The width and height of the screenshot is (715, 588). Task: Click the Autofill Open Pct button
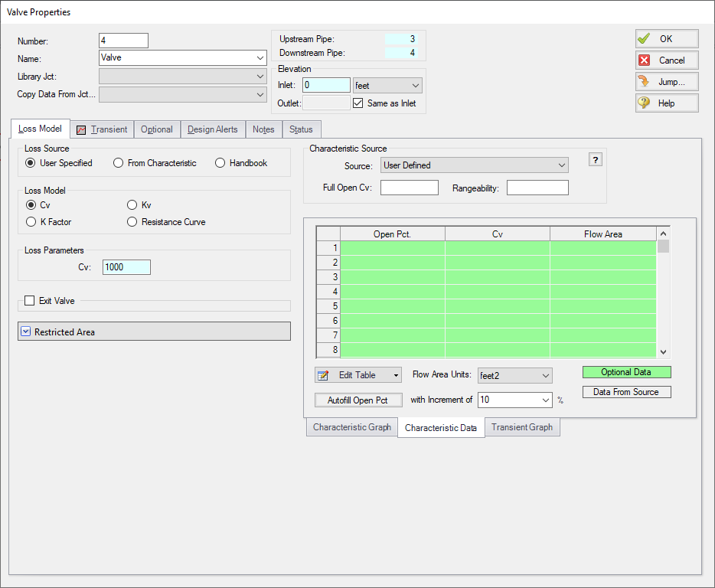(x=357, y=400)
